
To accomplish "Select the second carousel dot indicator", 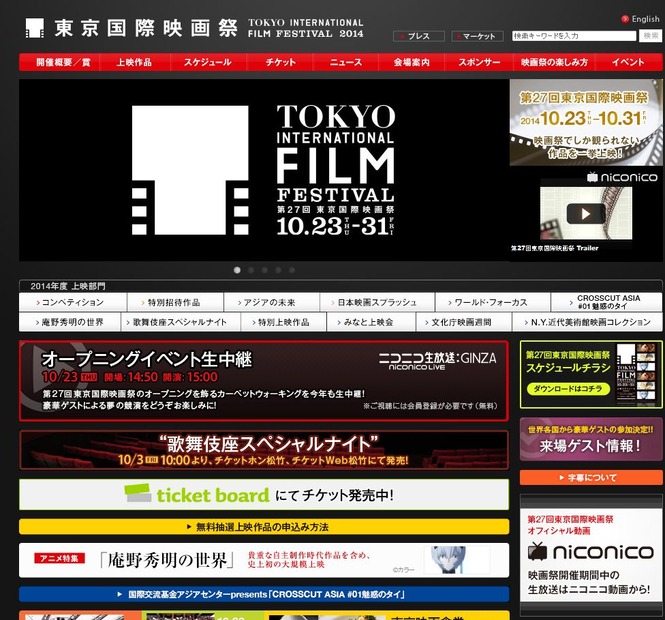I will [251, 270].
